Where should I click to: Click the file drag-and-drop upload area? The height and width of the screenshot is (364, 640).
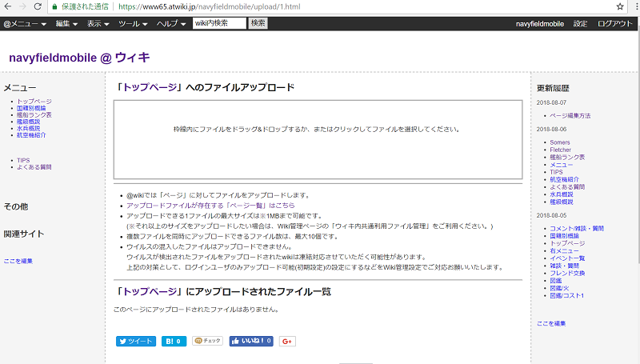pyautogui.click(x=318, y=139)
